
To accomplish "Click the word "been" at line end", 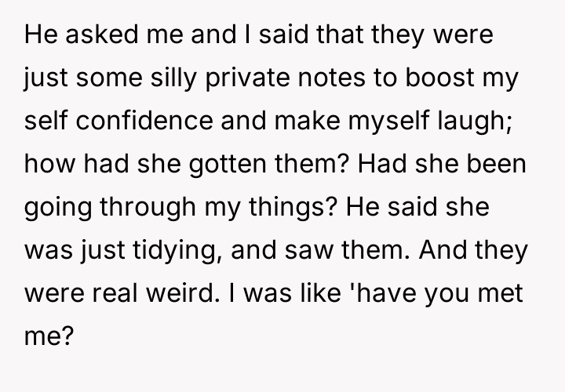I will [498, 165].
